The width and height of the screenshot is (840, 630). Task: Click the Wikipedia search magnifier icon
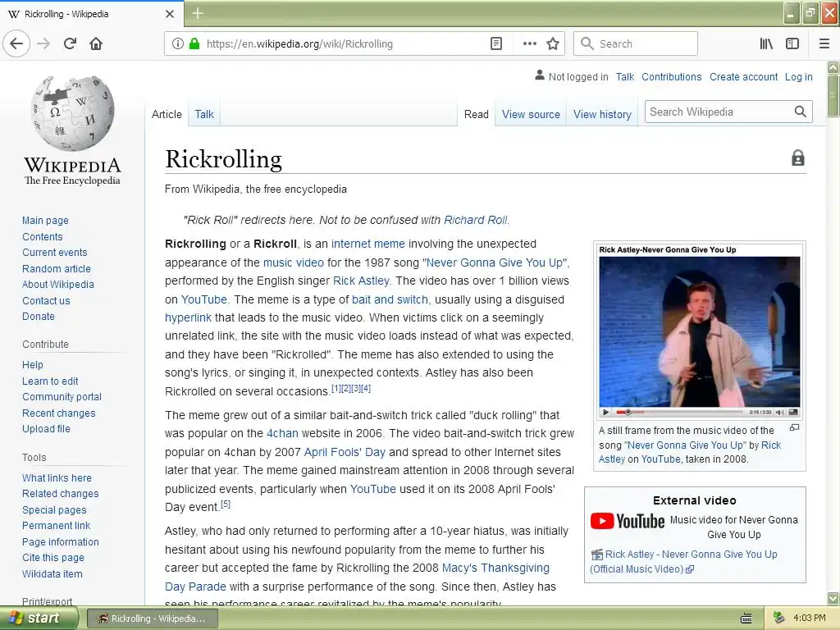pos(801,112)
